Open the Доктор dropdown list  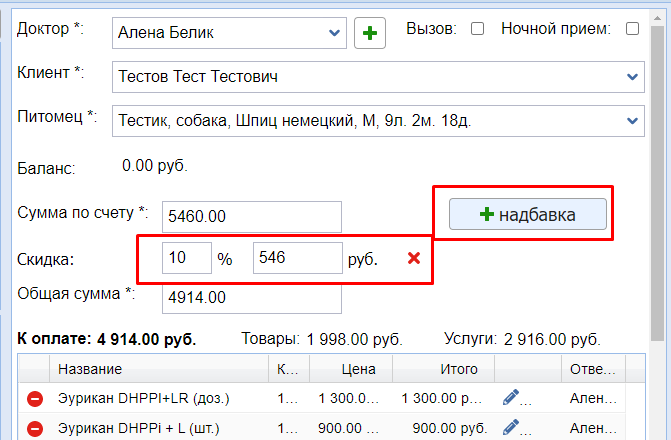pos(333,33)
